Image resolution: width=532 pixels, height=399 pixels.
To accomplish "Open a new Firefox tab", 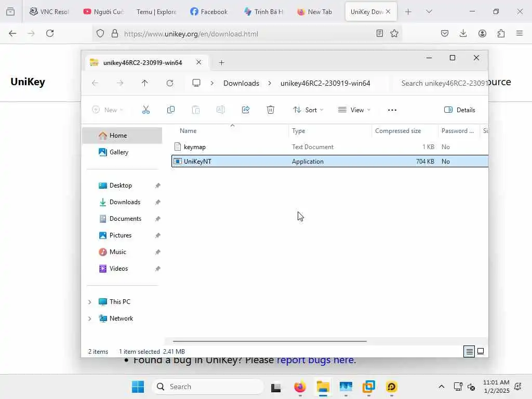I will pos(408,11).
